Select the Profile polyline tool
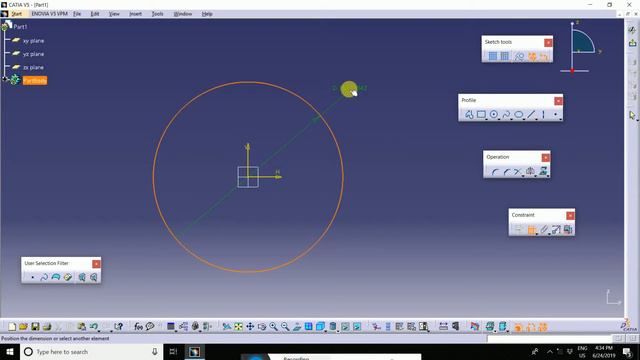 click(x=469, y=115)
